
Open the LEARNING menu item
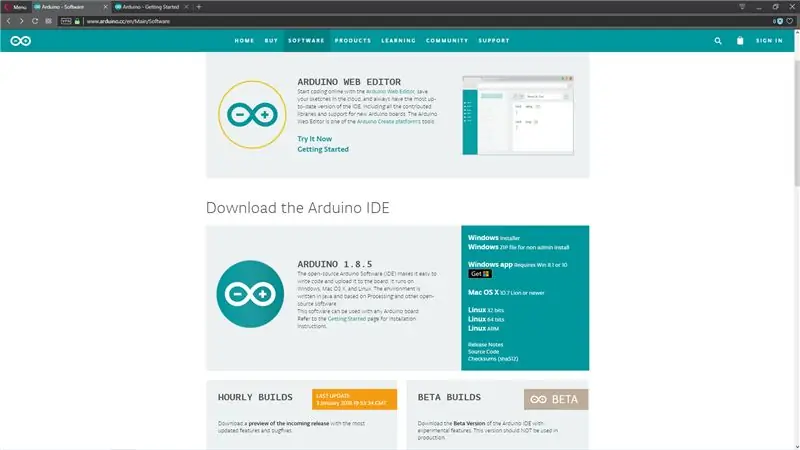(398, 40)
